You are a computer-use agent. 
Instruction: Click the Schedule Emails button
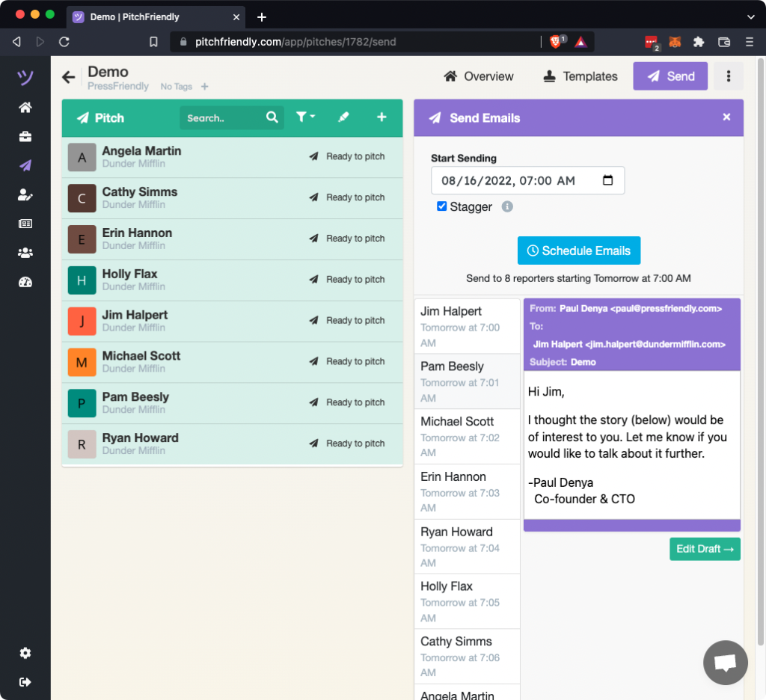pos(579,251)
